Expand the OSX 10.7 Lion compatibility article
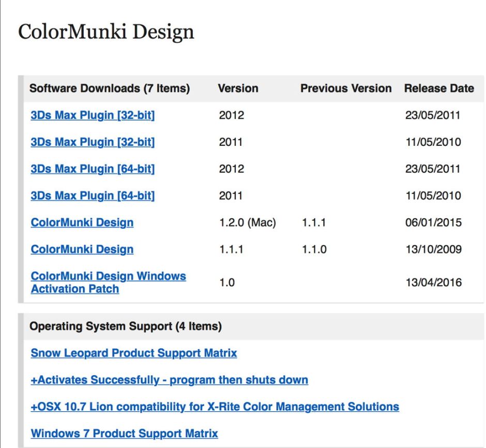486x448 pixels. tap(215, 407)
